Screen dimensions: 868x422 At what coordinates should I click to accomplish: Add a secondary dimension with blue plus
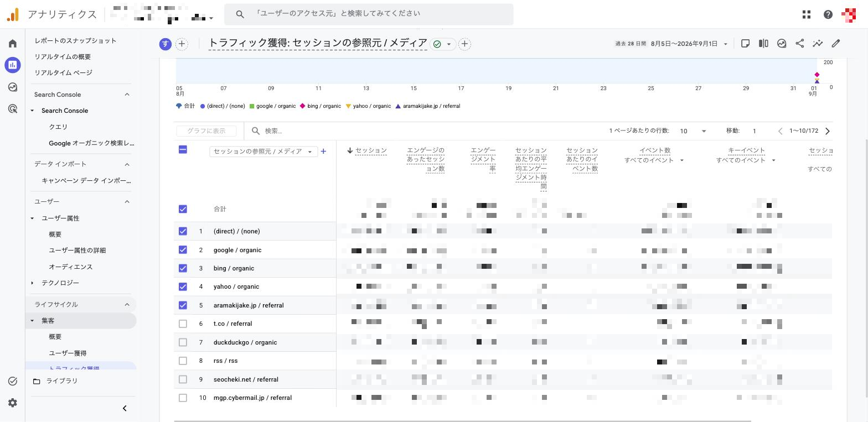[x=323, y=151]
